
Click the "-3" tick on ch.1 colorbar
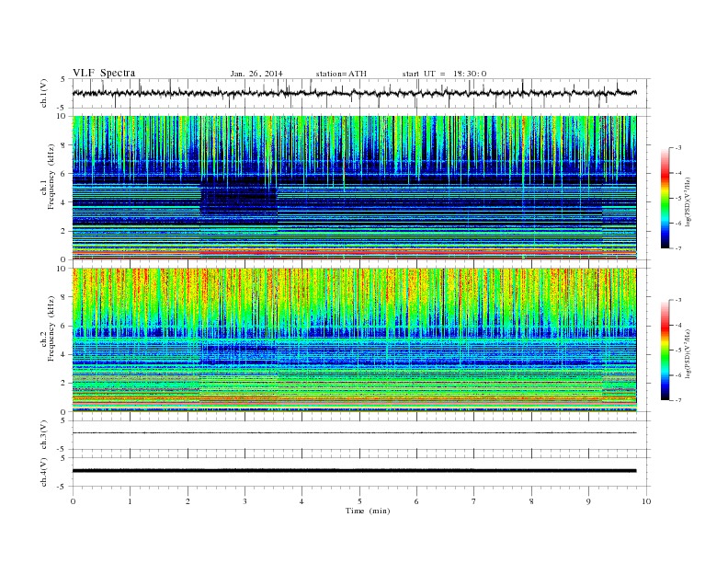(x=678, y=148)
